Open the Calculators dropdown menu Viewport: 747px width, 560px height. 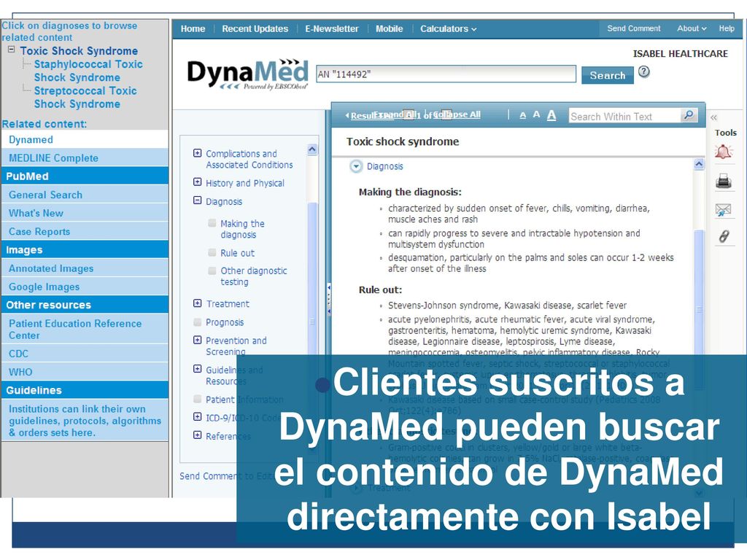448,29
